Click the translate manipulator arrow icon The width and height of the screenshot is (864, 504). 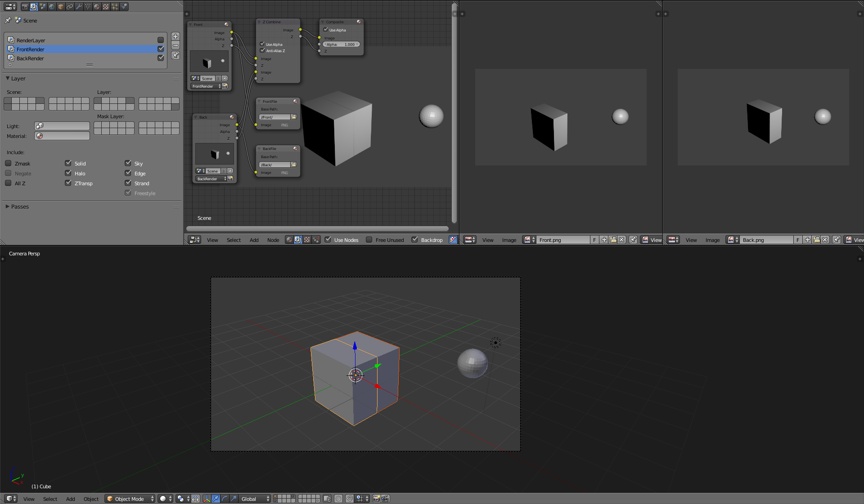click(216, 499)
